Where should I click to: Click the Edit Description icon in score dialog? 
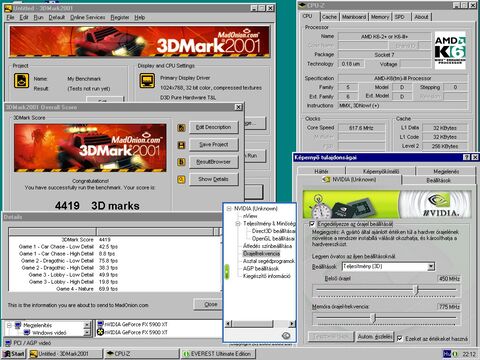point(181,128)
